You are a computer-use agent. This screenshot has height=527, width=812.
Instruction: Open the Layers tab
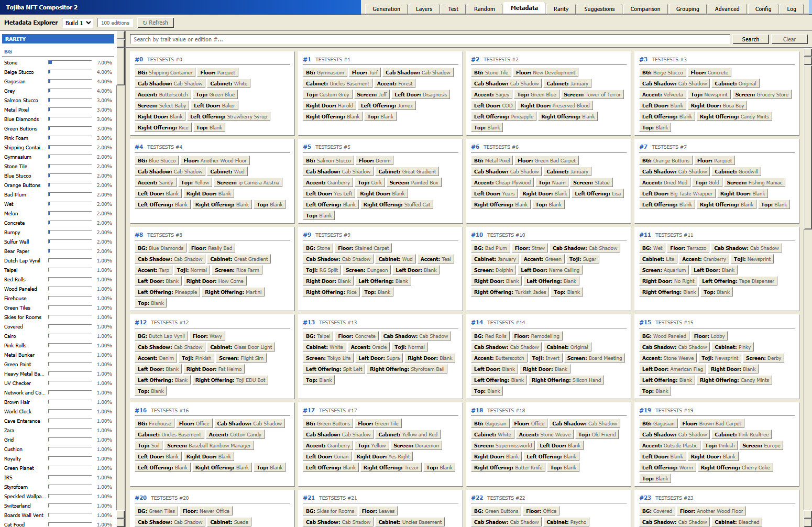click(424, 9)
